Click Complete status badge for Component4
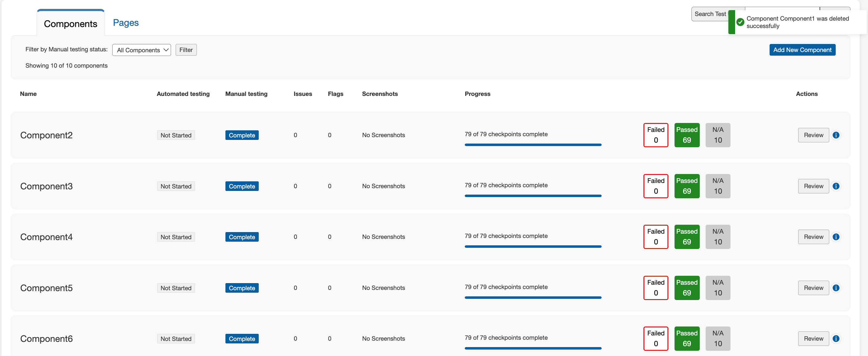Image resolution: width=868 pixels, height=356 pixels. (x=241, y=237)
